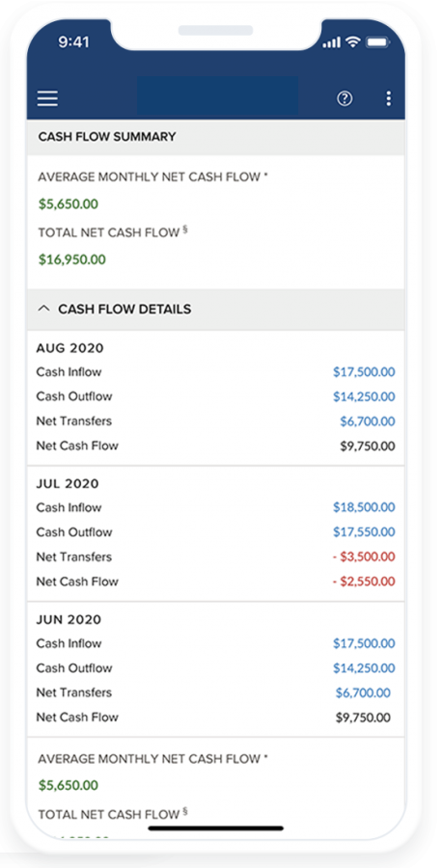Open Jun 2020 Net Transfers amount $6,700.00

coord(363,692)
